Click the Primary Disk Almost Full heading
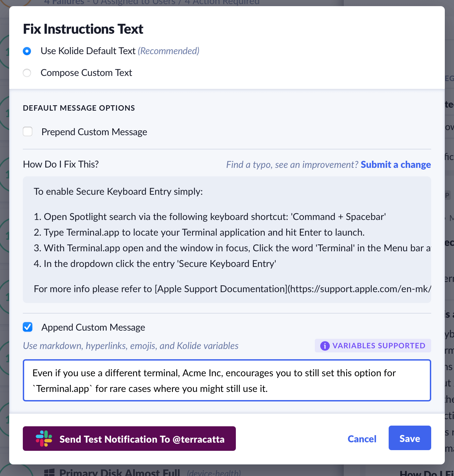454x476 pixels. (119, 473)
